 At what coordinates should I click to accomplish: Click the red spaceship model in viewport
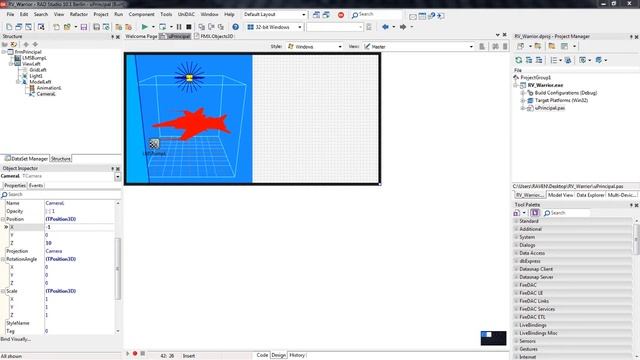point(191,124)
